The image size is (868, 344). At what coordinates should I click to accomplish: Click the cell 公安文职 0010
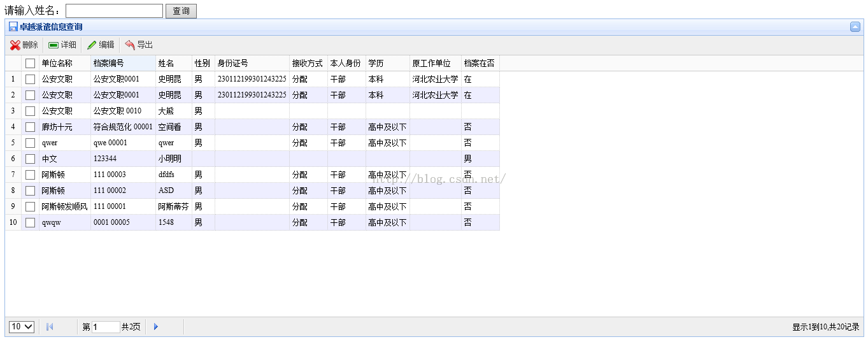pos(124,111)
